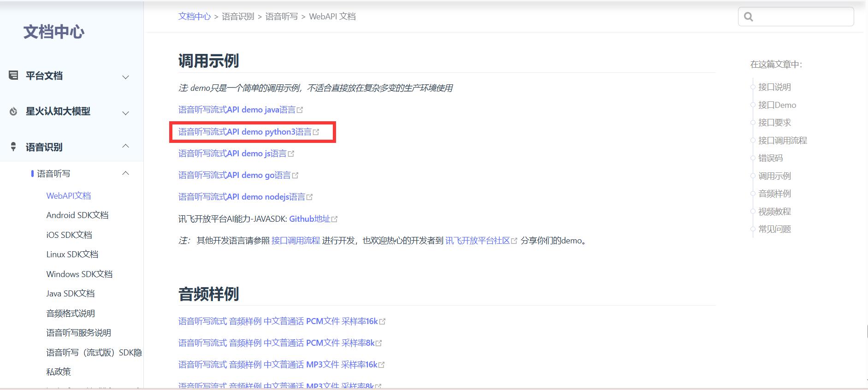Open the 语音听写流式API demo java语言 link

pos(237,110)
